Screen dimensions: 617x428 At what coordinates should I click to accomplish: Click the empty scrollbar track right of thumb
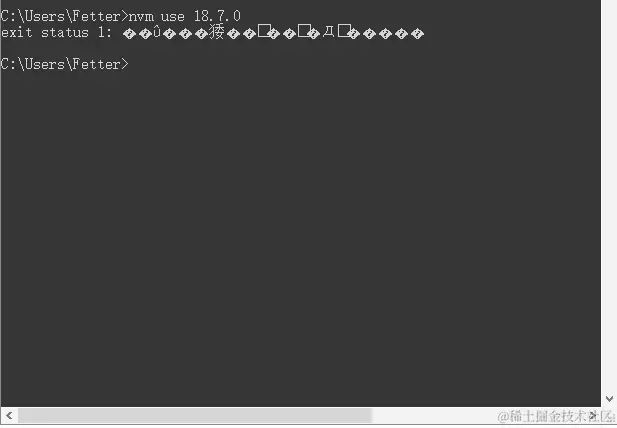(x=478, y=415)
